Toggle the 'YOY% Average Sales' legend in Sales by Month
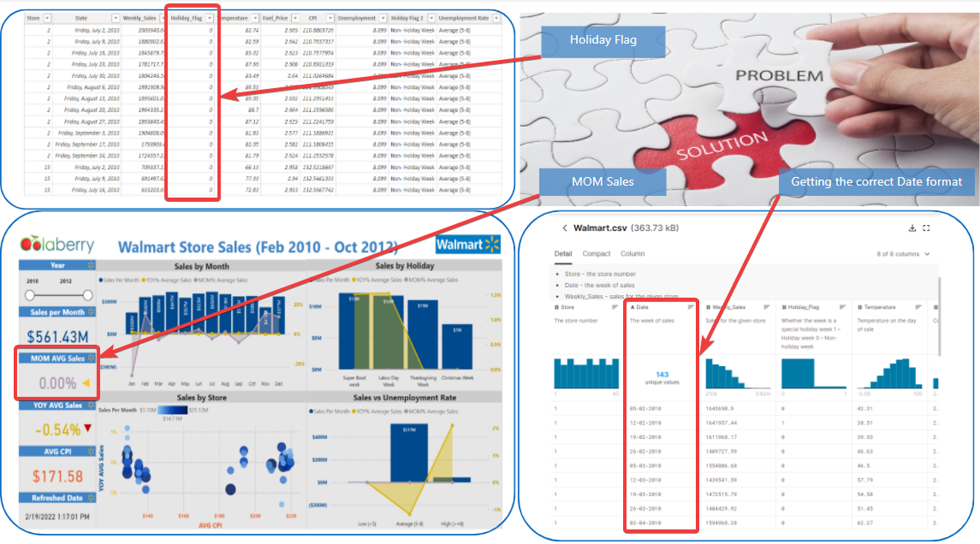The height and width of the screenshot is (544, 980). click(x=167, y=280)
